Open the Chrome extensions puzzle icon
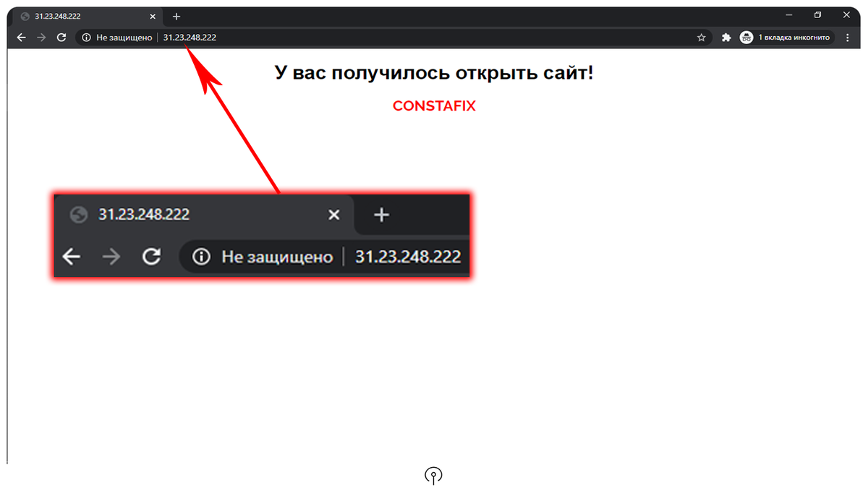Image resolution: width=868 pixels, height=488 pixels. [726, 37]
